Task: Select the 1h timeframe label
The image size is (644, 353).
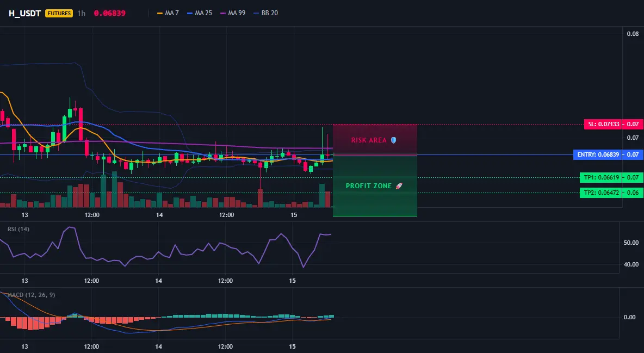Action: 82,13
